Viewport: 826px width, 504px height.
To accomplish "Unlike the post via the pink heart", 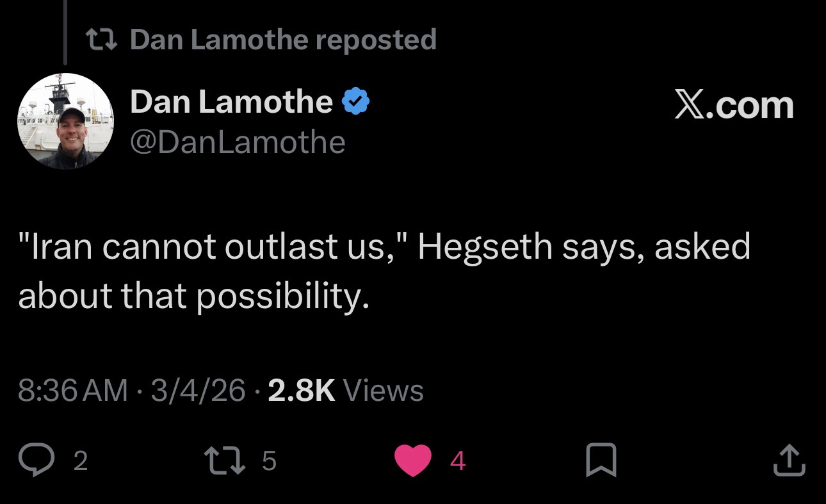I will pyautogui.click(x=412, y=460).
